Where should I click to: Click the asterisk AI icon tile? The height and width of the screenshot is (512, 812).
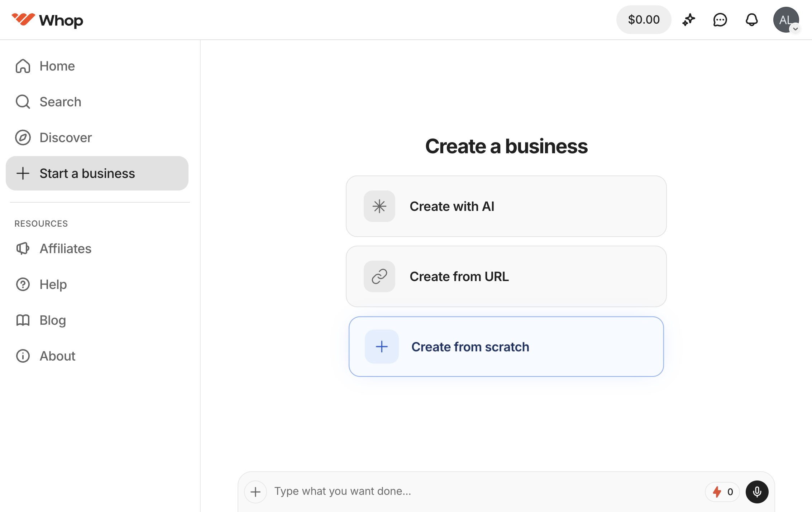tap(379, 206)
